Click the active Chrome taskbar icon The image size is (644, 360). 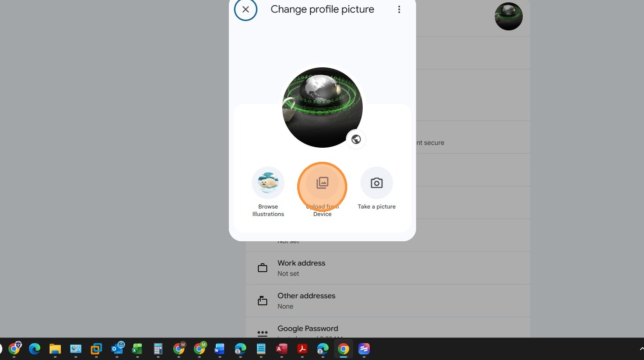(344, 348)
